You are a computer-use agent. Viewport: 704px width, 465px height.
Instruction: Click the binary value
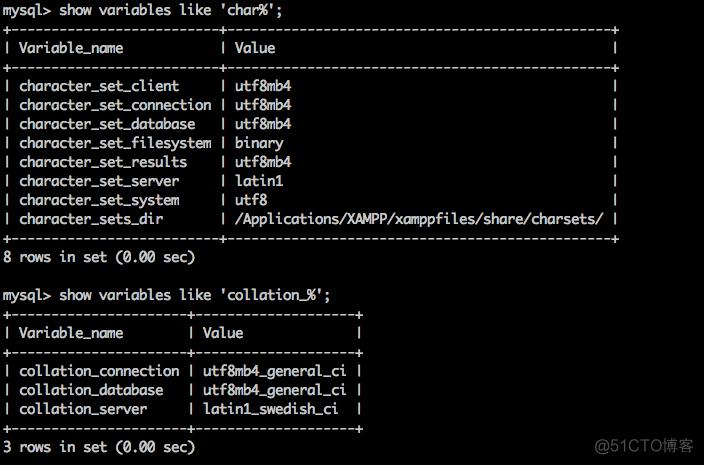(259, 143)
